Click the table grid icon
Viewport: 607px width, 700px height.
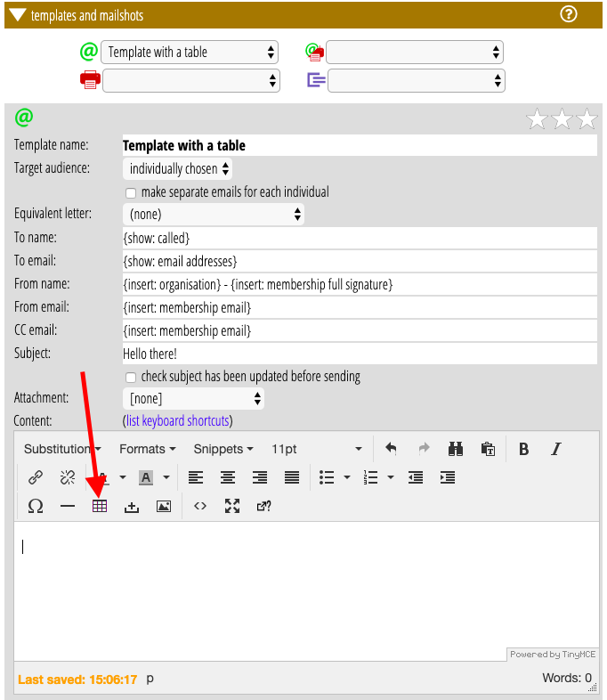[100, 506]
